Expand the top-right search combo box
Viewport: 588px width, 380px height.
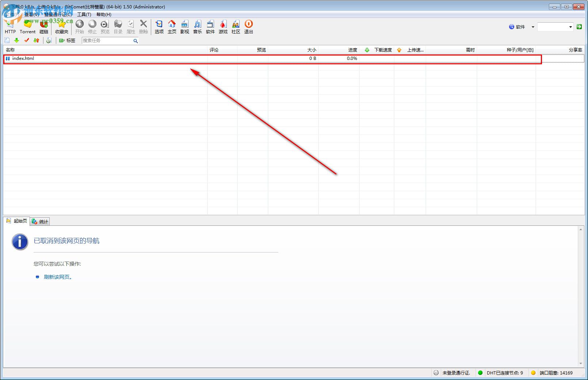click(570, 27)
